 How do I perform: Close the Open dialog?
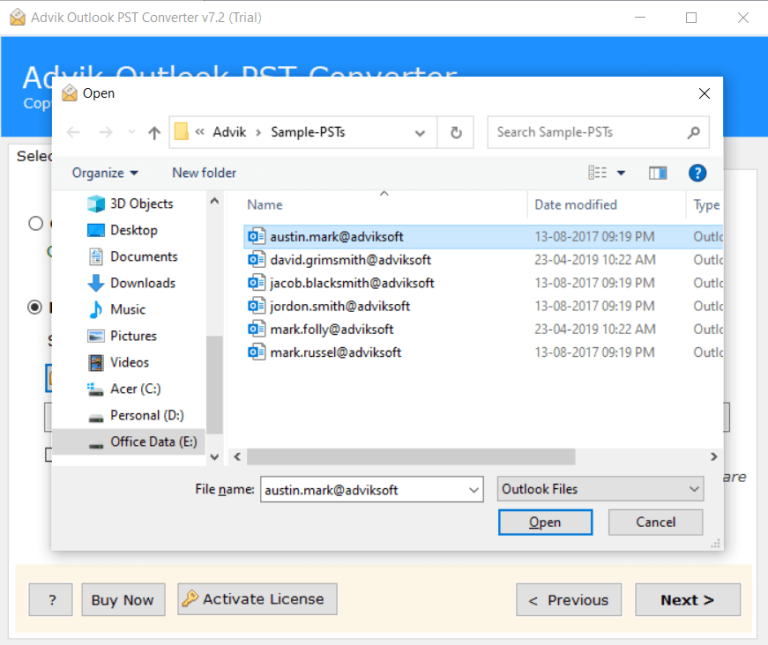[704, 94]
